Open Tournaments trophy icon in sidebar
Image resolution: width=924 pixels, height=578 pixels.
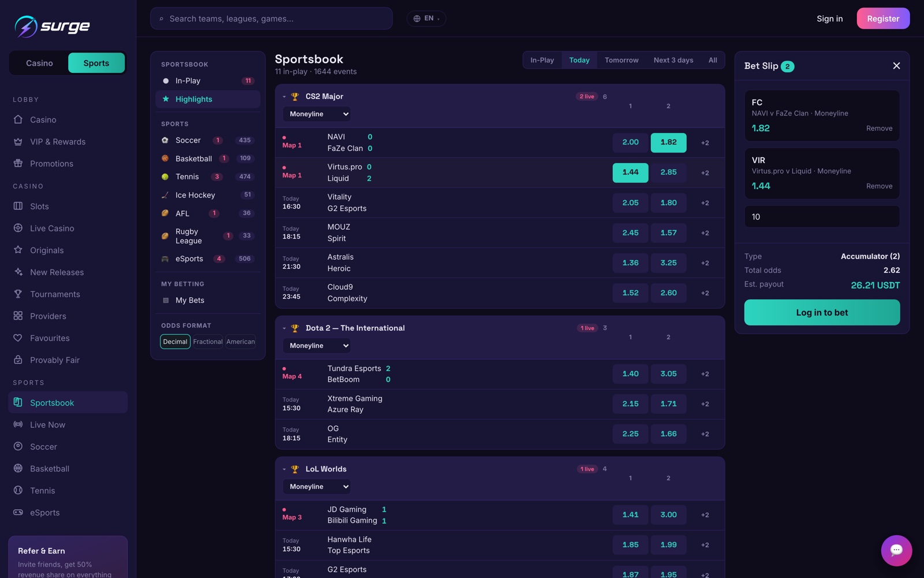(18, 294)
